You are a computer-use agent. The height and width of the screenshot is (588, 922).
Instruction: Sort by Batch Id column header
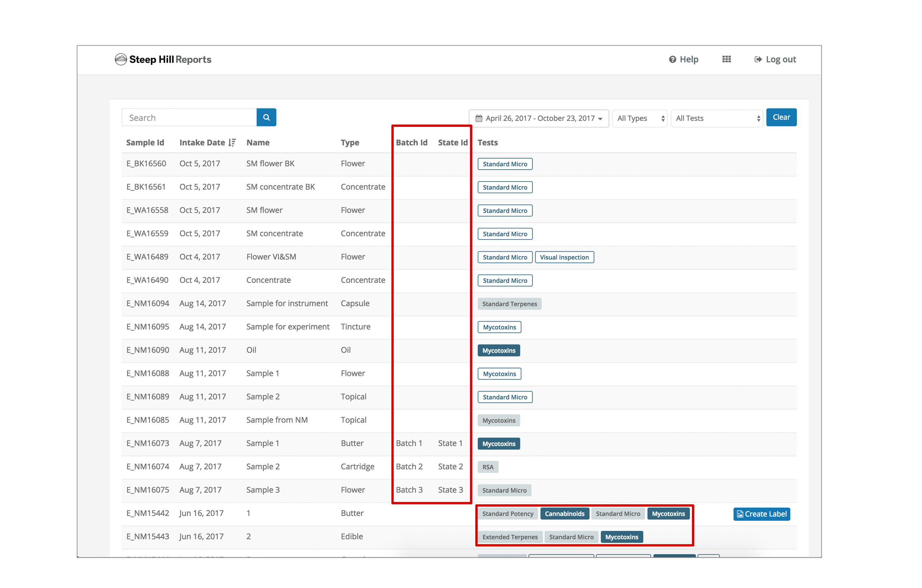click(412, 142)
